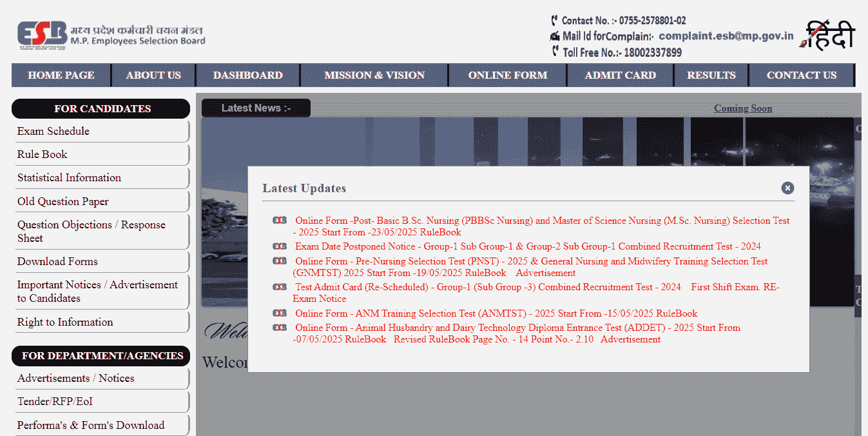Viewport: 868px width, 436px height.
Task: Open the Admit Card menu
Action: click(x=620, y=75)
